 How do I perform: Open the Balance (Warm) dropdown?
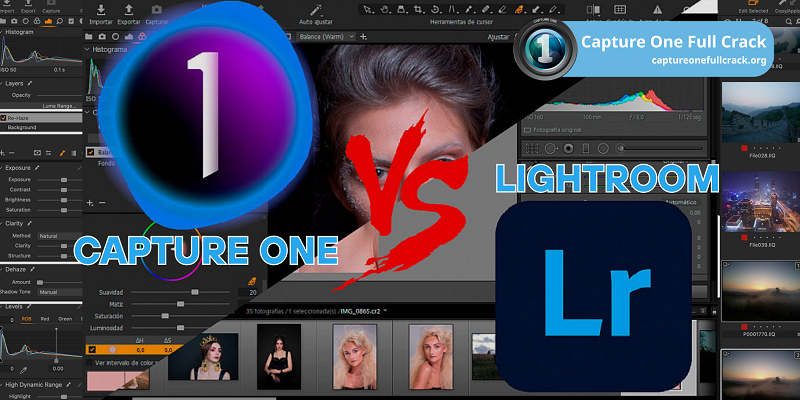coord(326,37)
